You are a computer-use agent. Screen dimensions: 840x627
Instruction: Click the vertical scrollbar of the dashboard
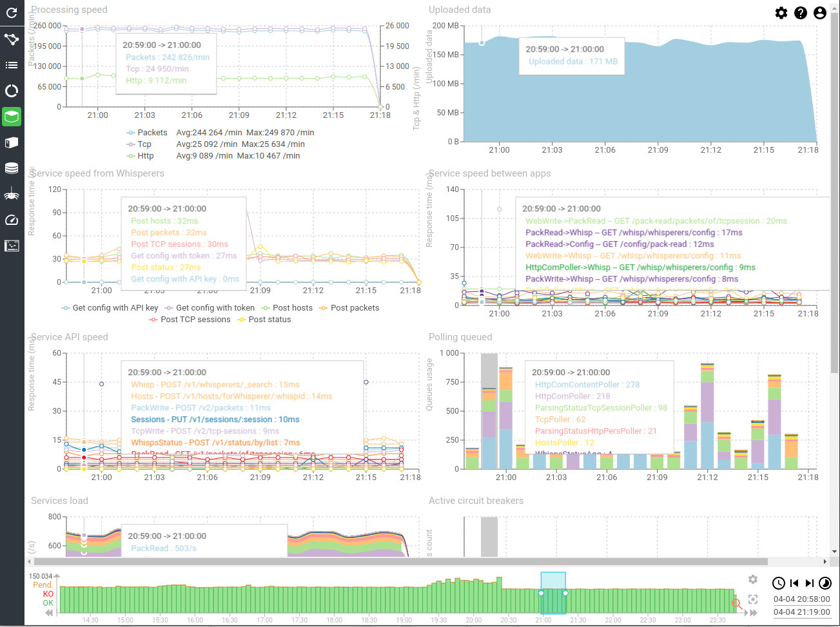(835, 193)
